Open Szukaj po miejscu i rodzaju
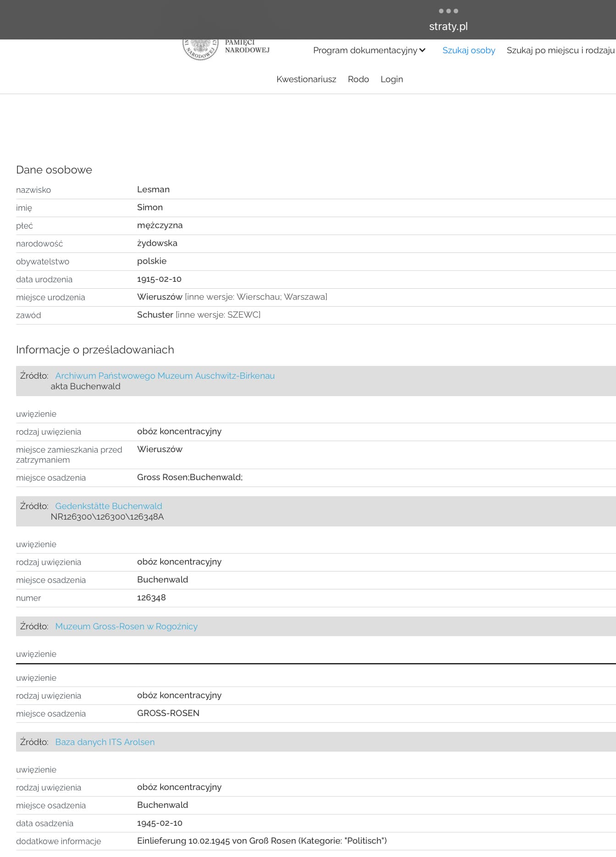 (561, 50)
